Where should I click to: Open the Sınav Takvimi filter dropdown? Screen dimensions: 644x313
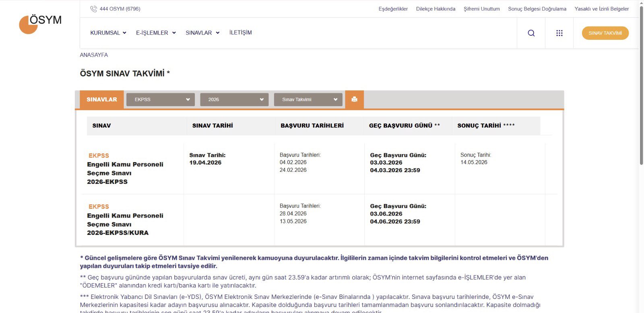tap(308, 99)
